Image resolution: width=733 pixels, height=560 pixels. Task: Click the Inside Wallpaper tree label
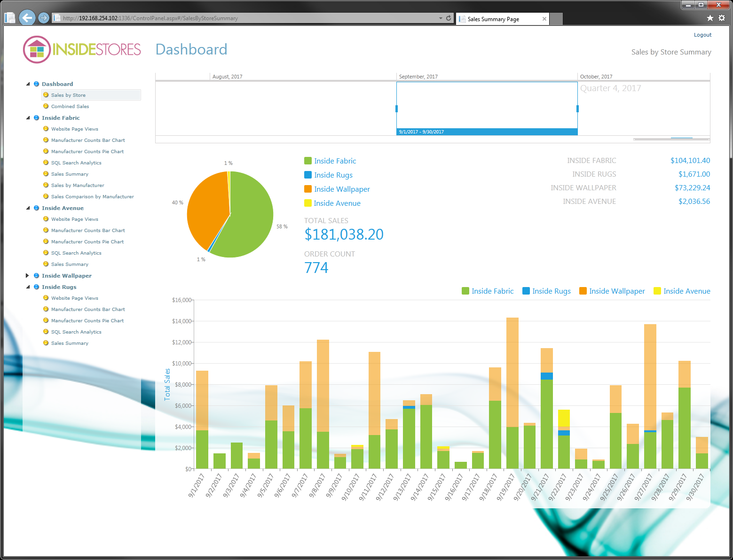[x=67, y=276]
